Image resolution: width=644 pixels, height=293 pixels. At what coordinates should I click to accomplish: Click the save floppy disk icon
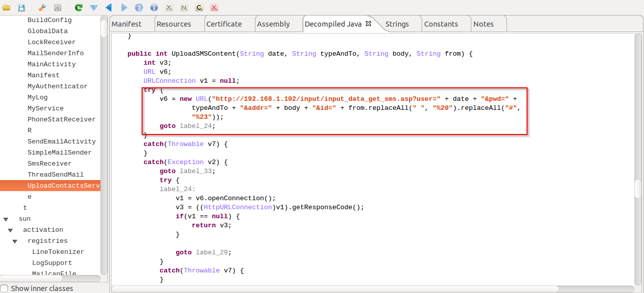[21, 8]
